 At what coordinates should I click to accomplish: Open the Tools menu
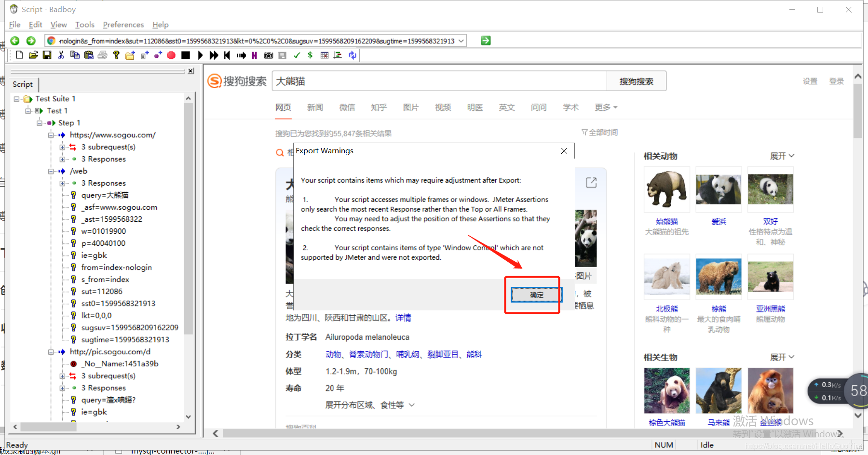(84, 25)
